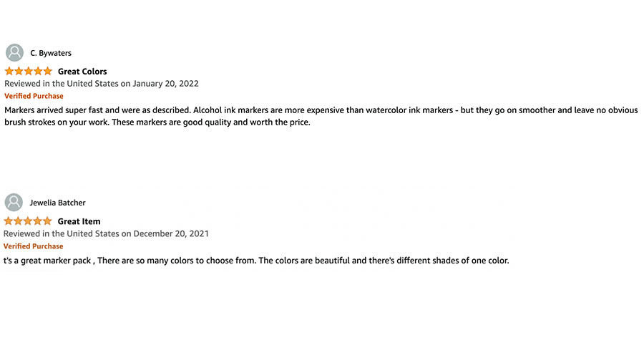Viewport: 644px width, 358px height.
Task: Click the January 20, 2022 review date line
Action: click(x=102, y=84)
